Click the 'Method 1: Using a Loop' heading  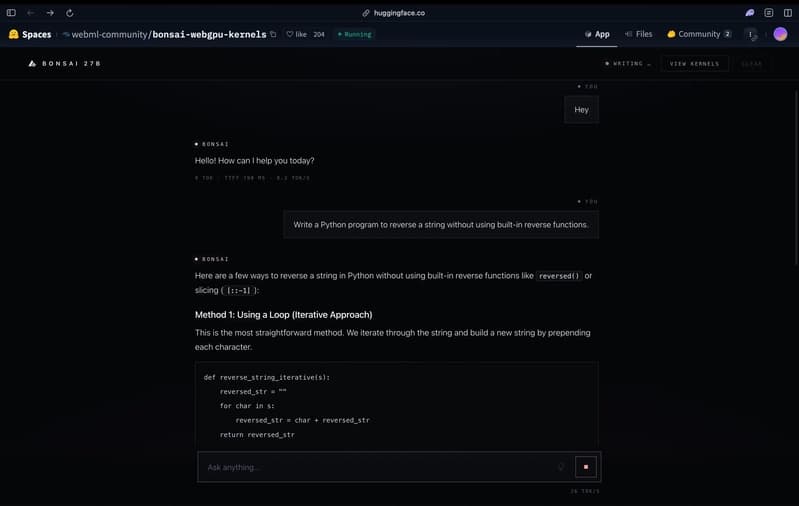click(283, 315)
